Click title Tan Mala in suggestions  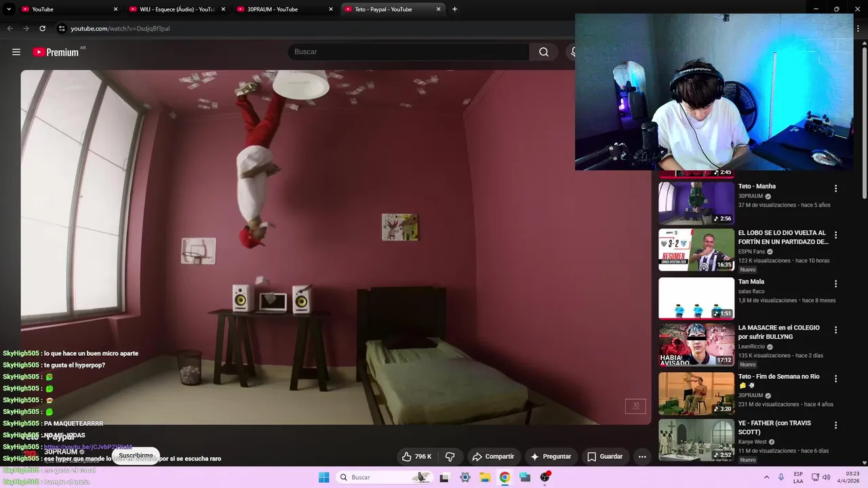[751, 282]
